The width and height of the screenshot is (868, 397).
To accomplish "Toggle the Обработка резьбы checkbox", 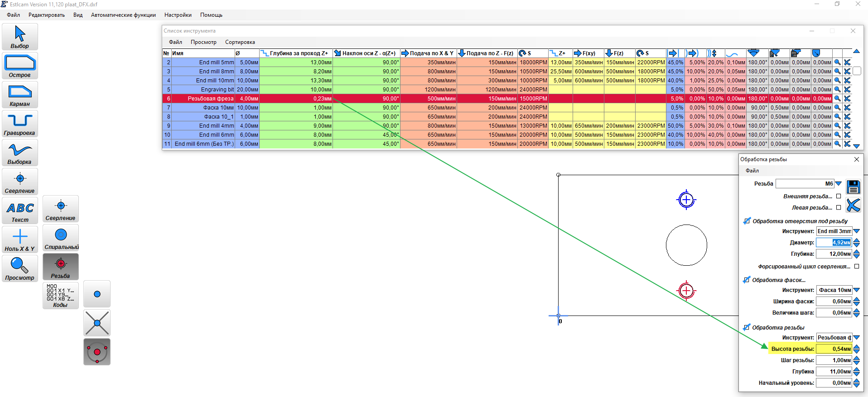I will pyautogui.click(x=747, y=327).
